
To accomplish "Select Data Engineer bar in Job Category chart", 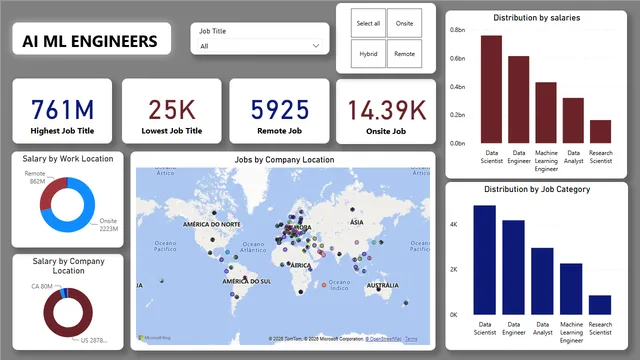I will pos(513,267).
